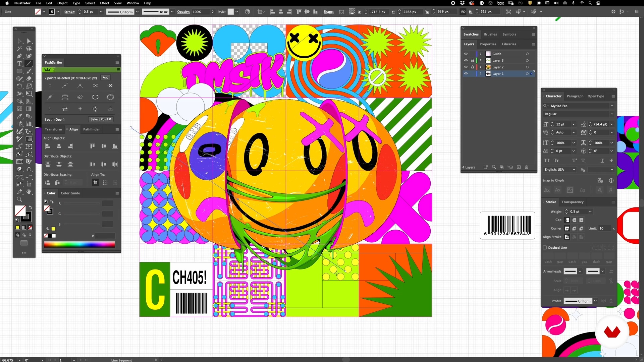Select the Direct Selection tool

click(29, 41)
